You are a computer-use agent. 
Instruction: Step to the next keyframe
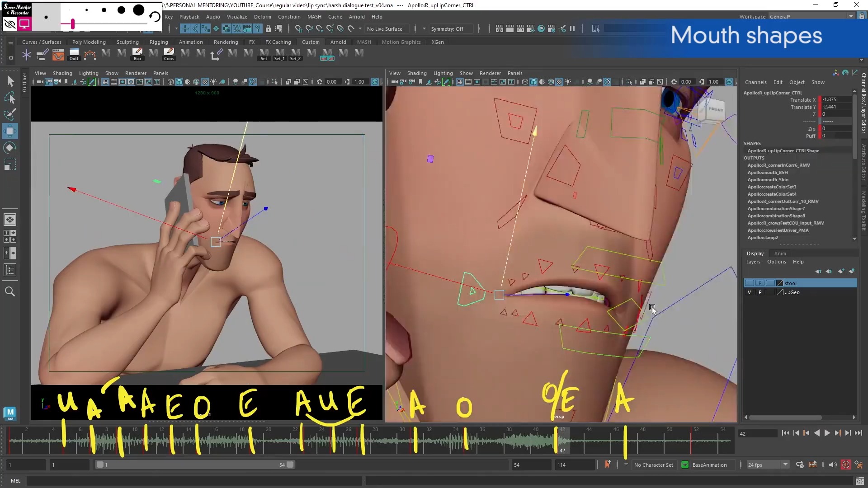click(x=837, y=433)
